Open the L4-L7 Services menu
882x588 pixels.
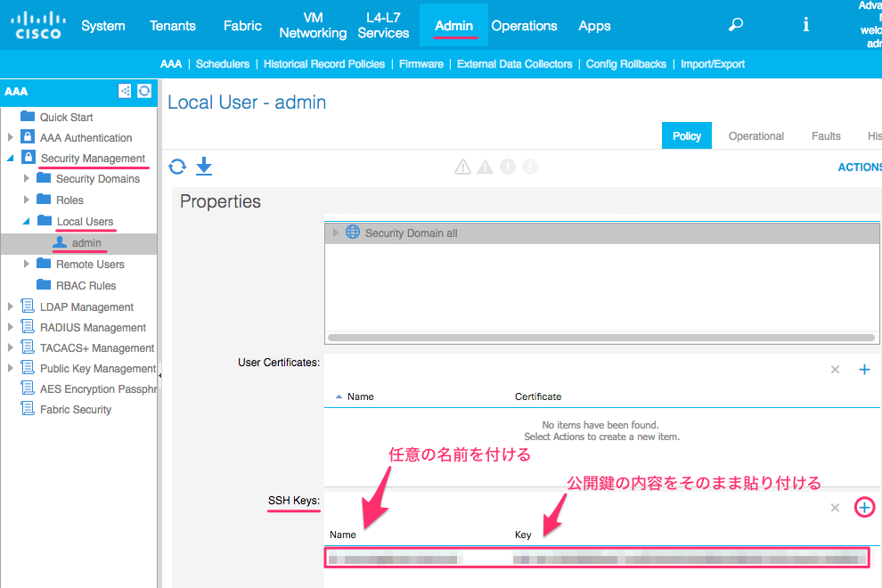pos(383,25)
